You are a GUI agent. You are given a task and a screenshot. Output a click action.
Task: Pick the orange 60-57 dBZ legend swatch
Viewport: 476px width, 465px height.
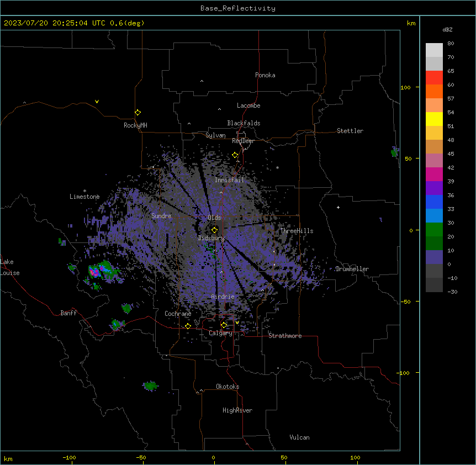(x=434, y=91)
